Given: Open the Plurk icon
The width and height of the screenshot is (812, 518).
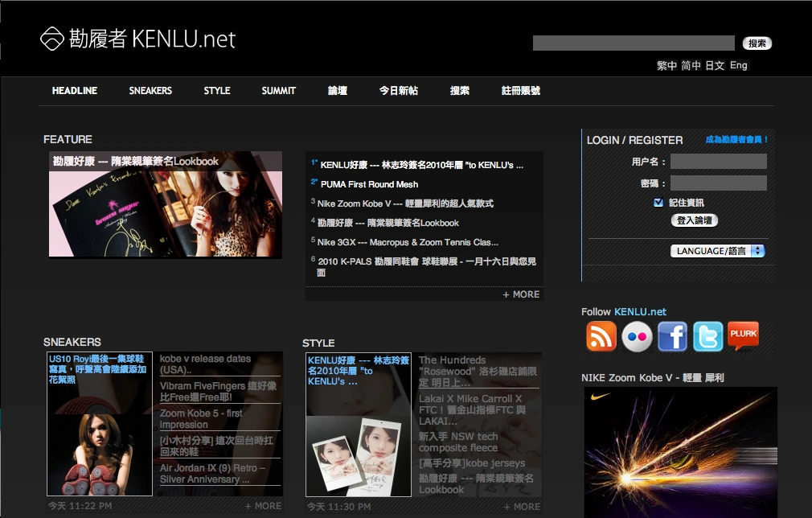Looking at the screenshot, I should (x=743, y=335).
